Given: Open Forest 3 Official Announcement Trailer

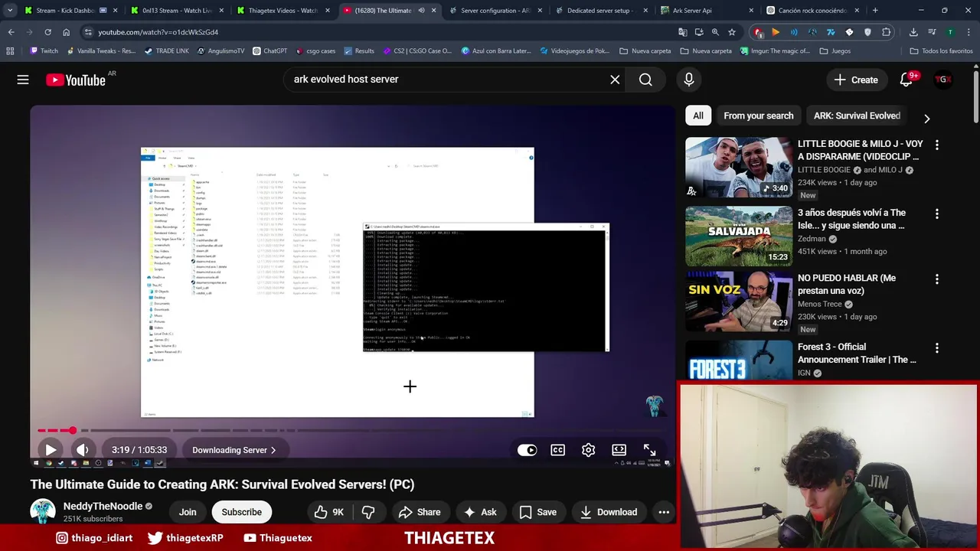Looking at the screenshot, I should (857, 353).
